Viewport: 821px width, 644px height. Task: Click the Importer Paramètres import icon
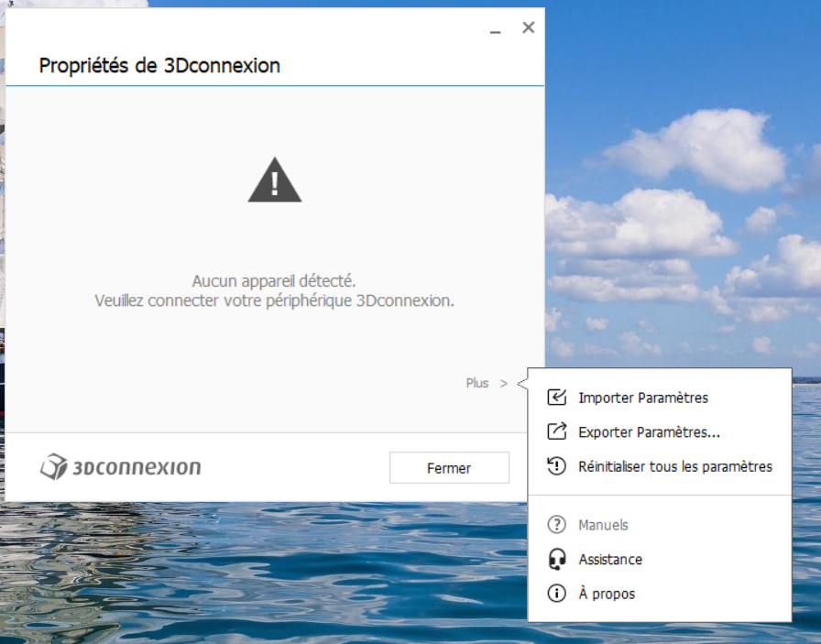click(x=556, y=398)
